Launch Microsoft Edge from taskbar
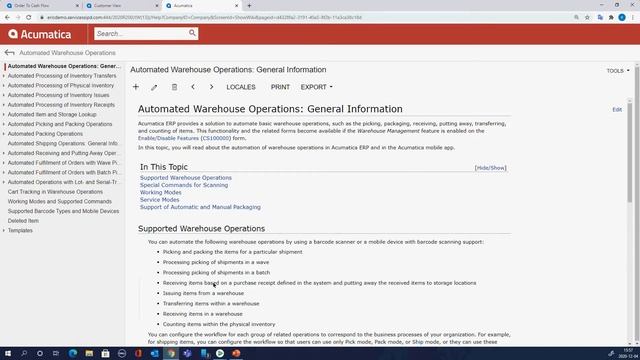The width and height of the screenshot is (640, 360). pos(73,353)
